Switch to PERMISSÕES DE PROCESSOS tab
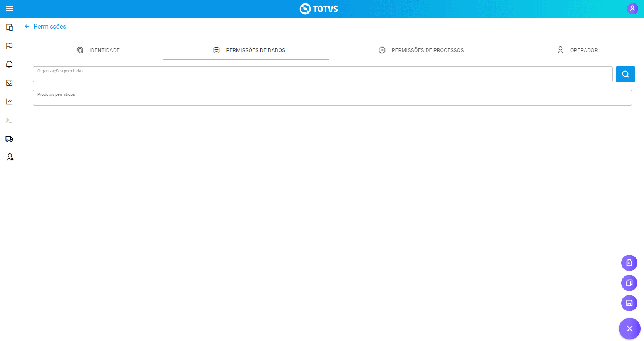This screenshot has width=644, height=341. click(421, 50)
